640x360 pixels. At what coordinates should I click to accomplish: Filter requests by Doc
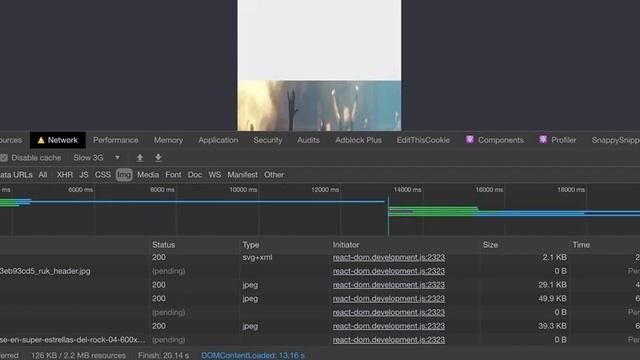pos(195,175)
